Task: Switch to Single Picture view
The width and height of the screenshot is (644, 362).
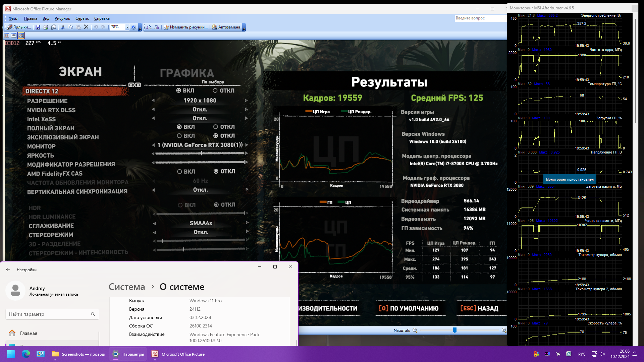Action: click(x=21, y=36)
